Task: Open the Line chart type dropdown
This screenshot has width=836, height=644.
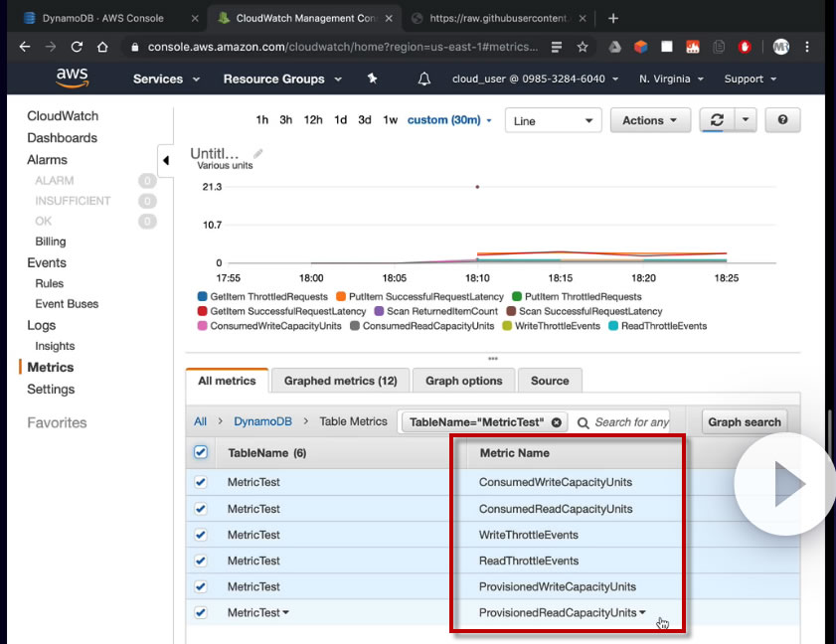Action: tap(553, 120)
